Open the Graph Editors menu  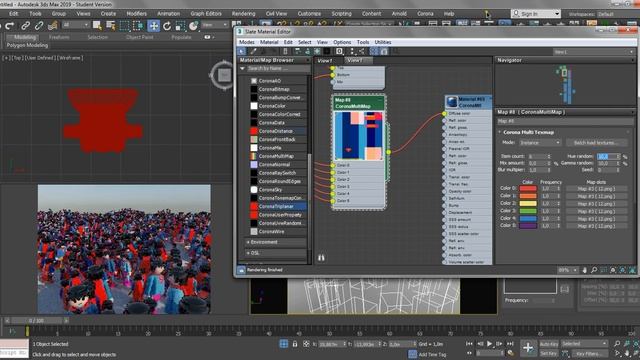point(206,13)
